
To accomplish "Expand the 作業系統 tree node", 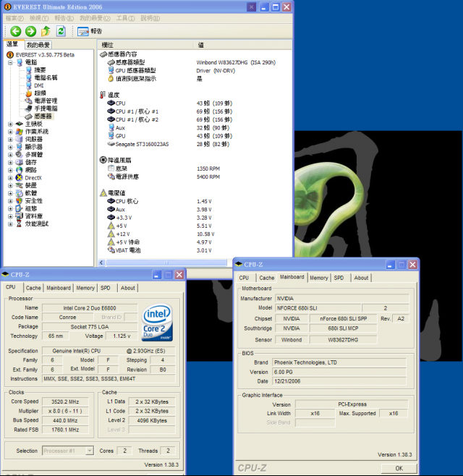I will [x=10, y=132].
